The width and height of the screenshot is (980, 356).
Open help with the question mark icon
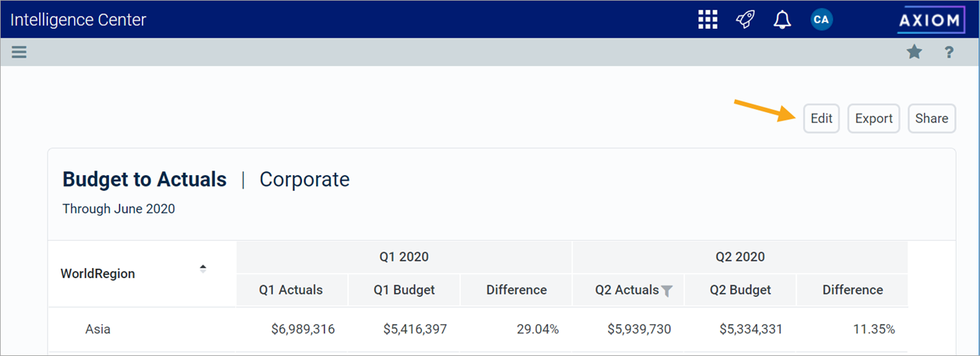(949, 52)
